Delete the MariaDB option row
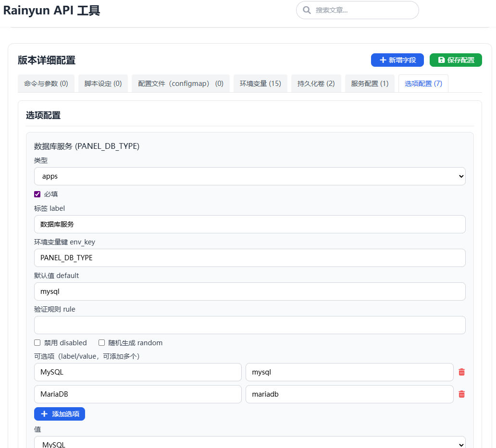 [x=461, y=394]
